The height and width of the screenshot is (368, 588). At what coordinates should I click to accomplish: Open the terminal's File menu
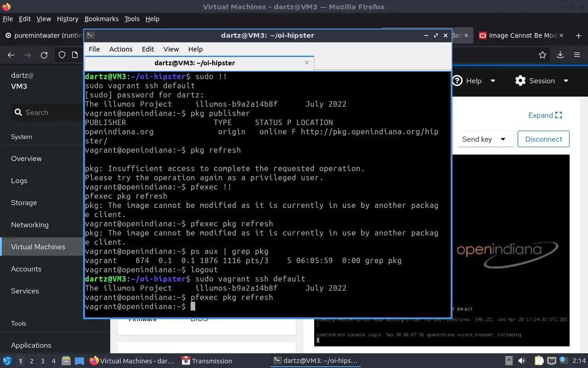(94, 49)
